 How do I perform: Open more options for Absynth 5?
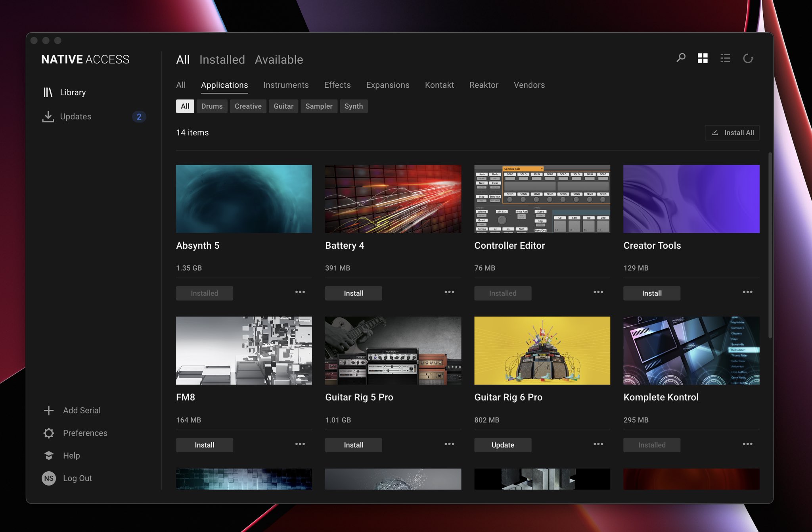[300, 292]
